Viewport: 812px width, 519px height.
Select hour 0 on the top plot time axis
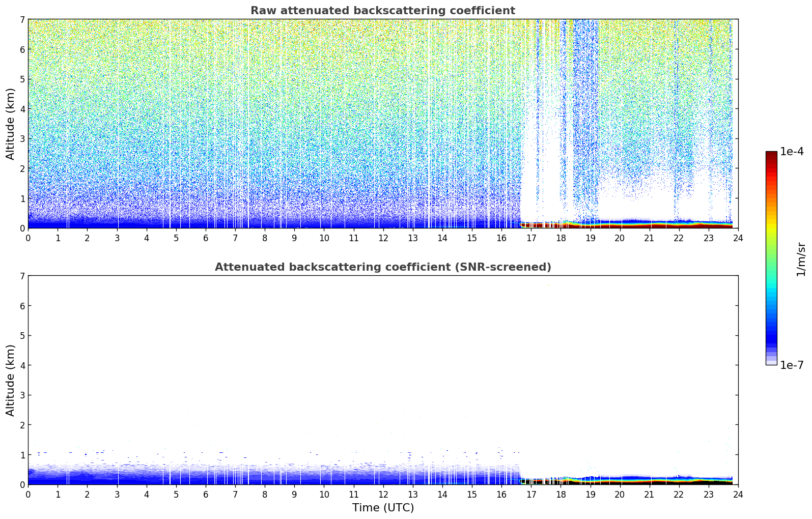[x=28, y=238]
